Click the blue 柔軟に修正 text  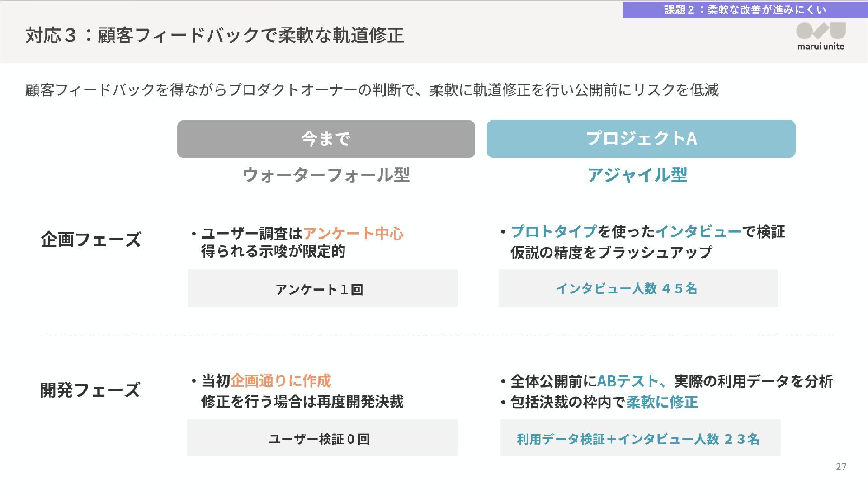[662, 402]
